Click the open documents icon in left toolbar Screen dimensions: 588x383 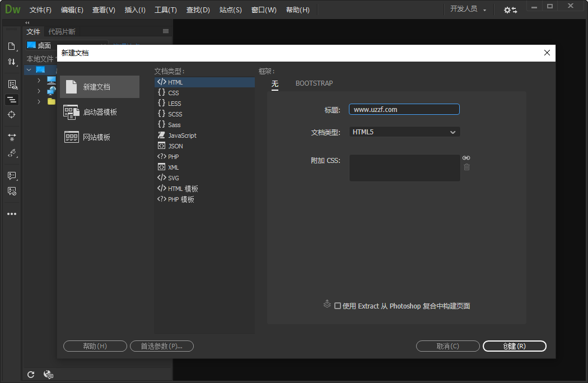pyautogui.click(x=12, y=46)
